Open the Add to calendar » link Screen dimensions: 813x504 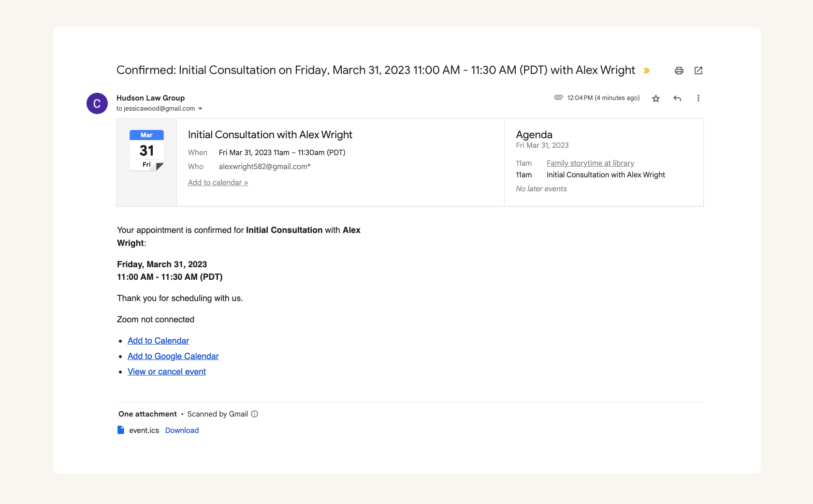(218, 182)
